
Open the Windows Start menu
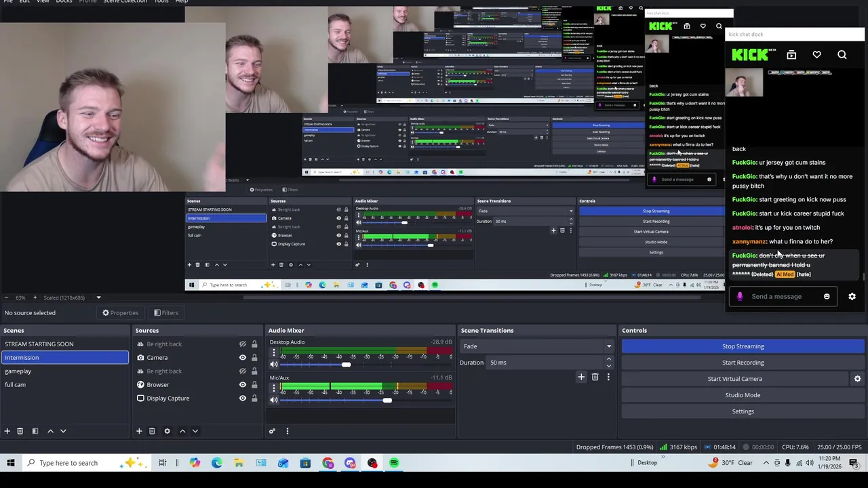(10, 463)
